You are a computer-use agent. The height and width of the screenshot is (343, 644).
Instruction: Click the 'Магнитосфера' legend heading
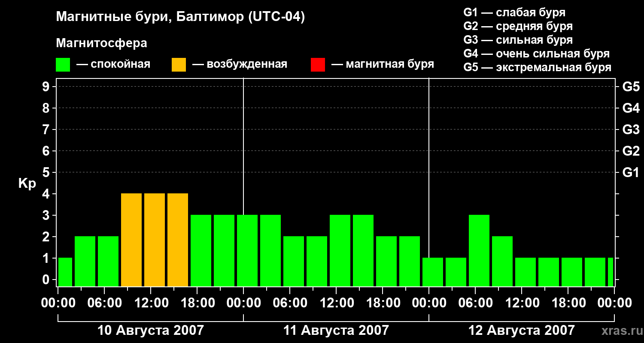click(x=101, y=43)
